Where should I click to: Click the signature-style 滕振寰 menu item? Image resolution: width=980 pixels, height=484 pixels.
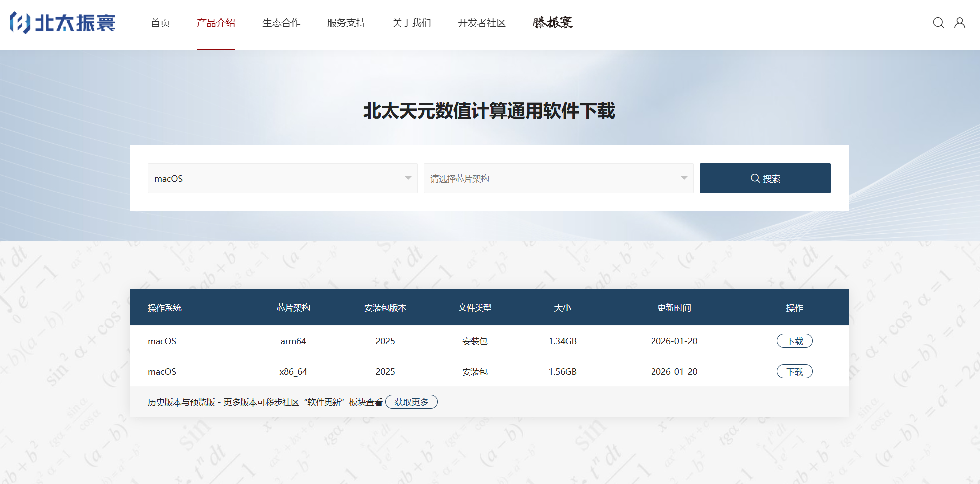552,23
